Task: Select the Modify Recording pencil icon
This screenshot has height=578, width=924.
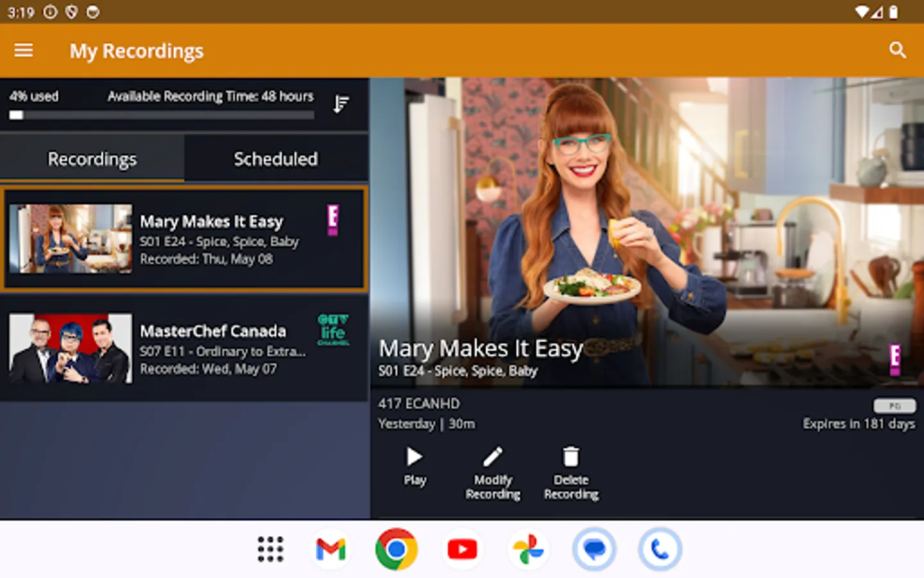Action: [493, 455]
